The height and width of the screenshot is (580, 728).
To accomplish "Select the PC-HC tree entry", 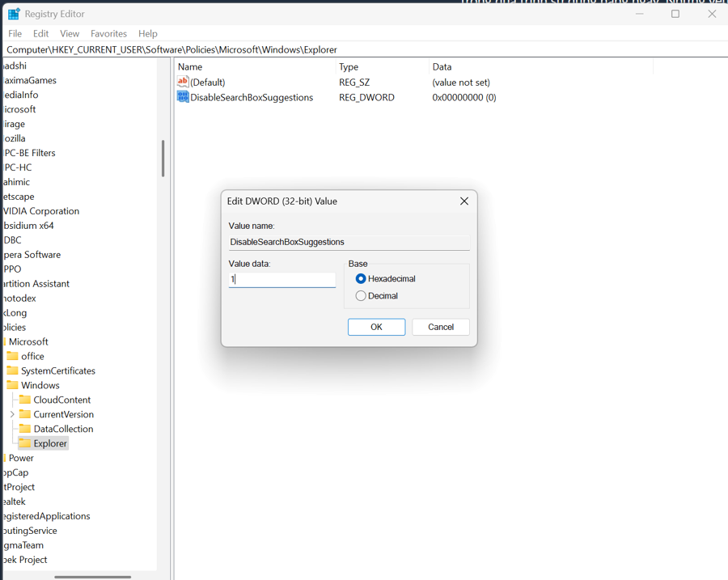I will coord(18,167).
